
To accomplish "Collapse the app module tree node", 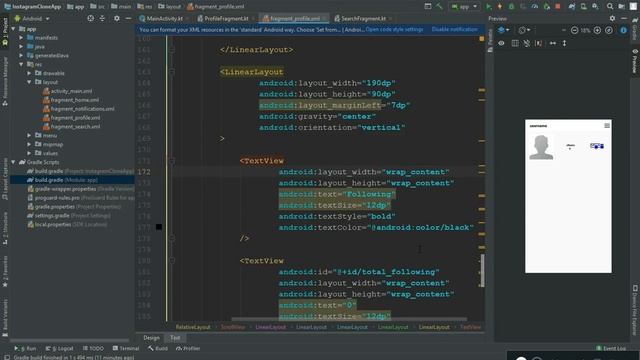I will (13, 29).
